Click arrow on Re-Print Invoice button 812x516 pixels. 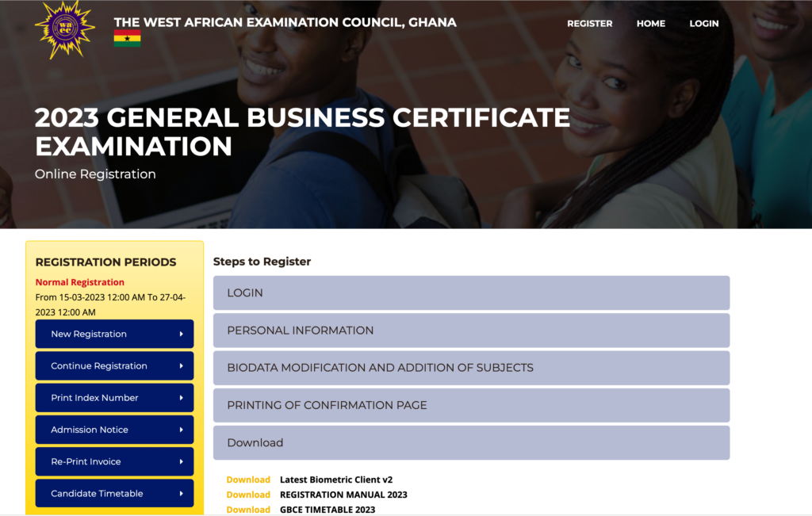coord(182,461)
